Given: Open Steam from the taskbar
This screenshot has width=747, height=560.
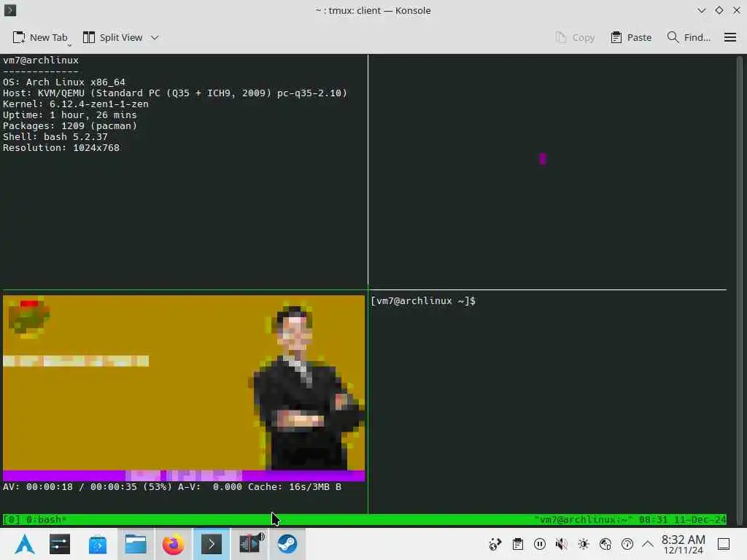Looking at the screenshot, I should tap(287, 544).
